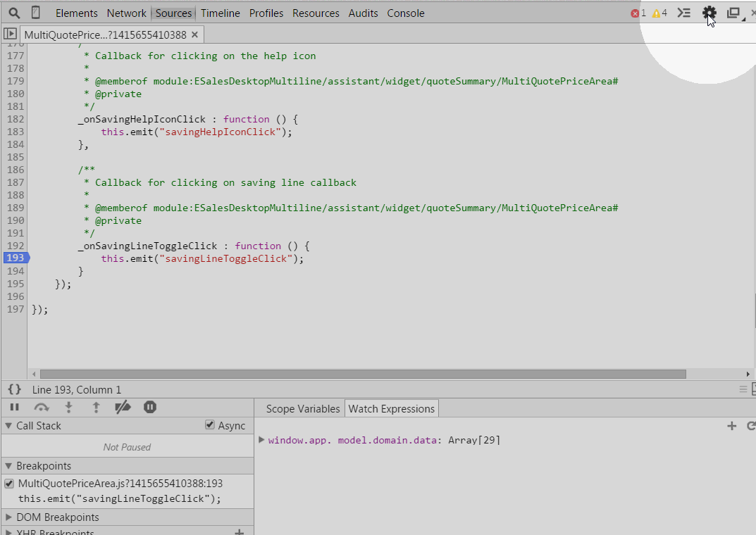The height and width of the screenshot is (535, 756).
Task: Deactivate all breakpoints
Action: tap(123, 408)
